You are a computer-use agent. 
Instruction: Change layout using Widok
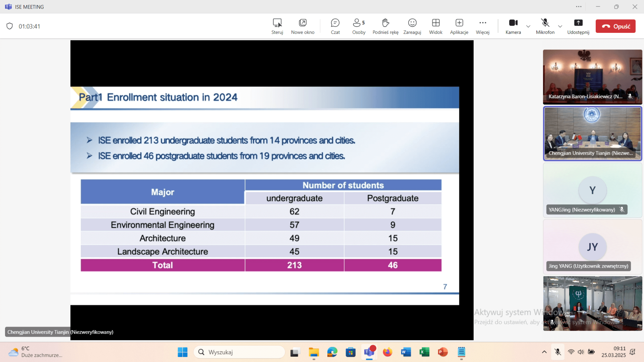(x=436, y=26)
